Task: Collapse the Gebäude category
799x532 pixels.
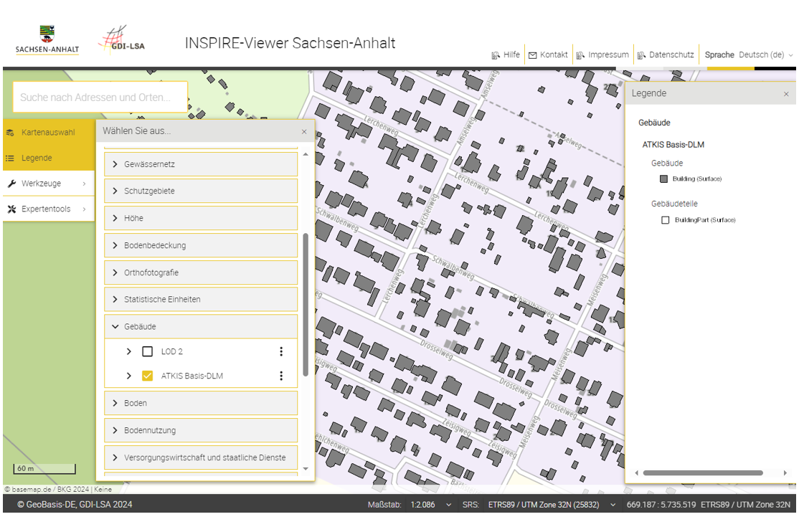Action: tap(115, 327)
